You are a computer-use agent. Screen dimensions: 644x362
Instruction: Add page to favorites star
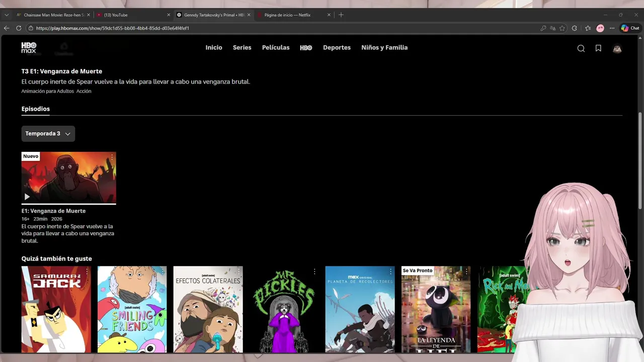click(562, 28)
